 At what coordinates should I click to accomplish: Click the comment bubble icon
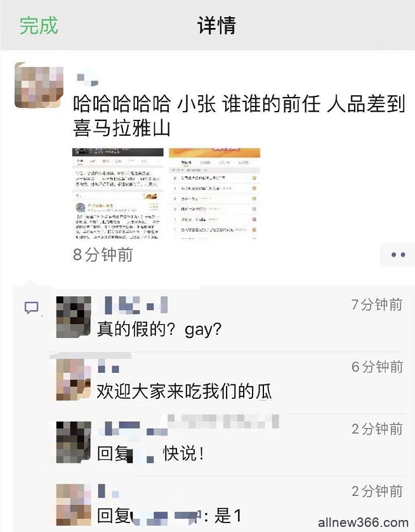tap(32, 308)
